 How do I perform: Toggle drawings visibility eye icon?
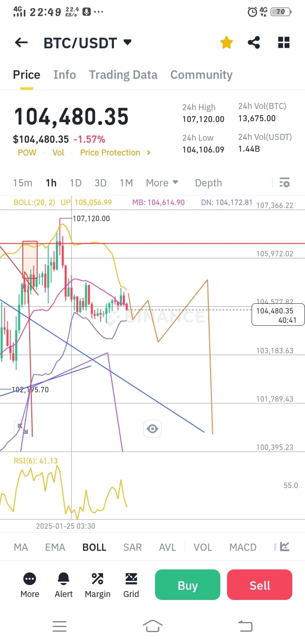coord(152,429)
